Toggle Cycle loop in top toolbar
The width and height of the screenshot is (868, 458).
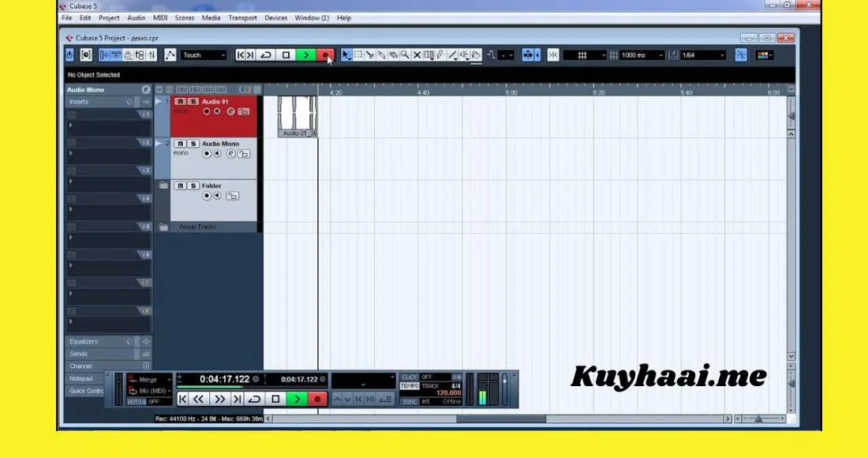point(266,54)
